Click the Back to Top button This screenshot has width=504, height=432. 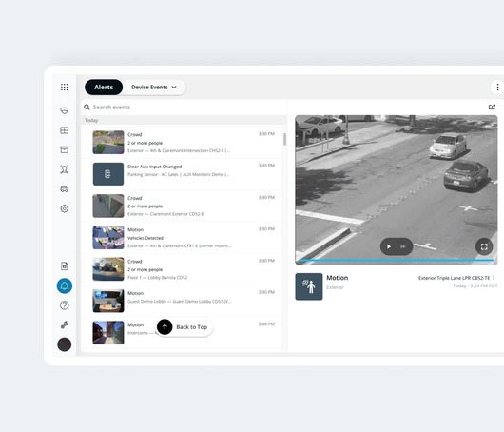pyautogui.click(x=184, y=327)
